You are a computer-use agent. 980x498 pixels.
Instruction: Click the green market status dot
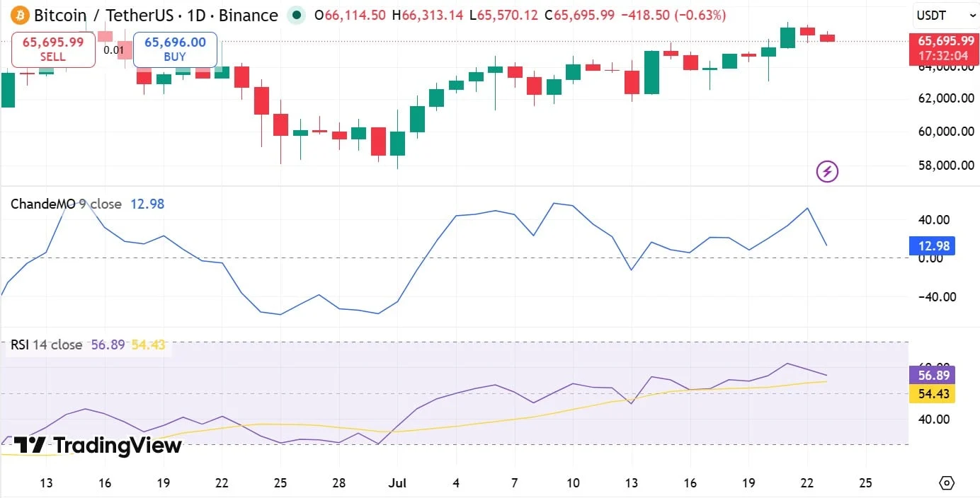click(x=297, y=15)
